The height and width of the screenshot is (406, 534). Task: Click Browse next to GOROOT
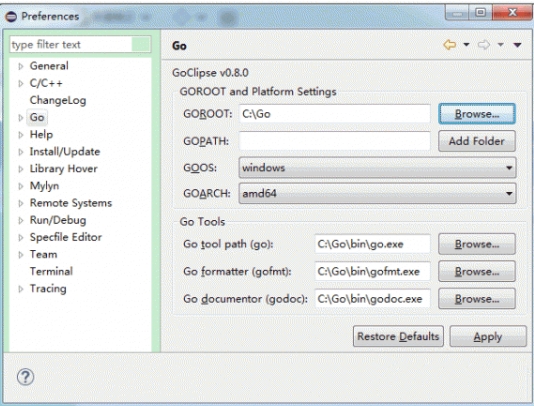tap(477, 114)
